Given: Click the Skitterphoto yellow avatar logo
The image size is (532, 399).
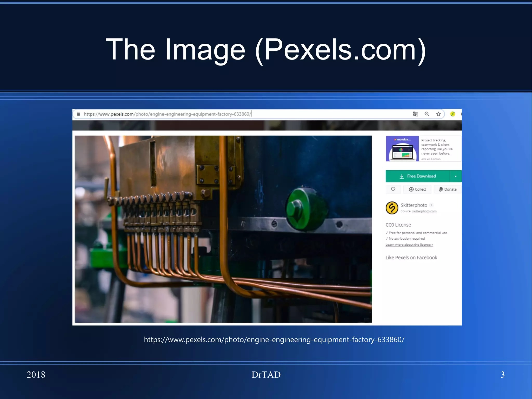Looking at the screenshot, I should click(x=392, y=208).
